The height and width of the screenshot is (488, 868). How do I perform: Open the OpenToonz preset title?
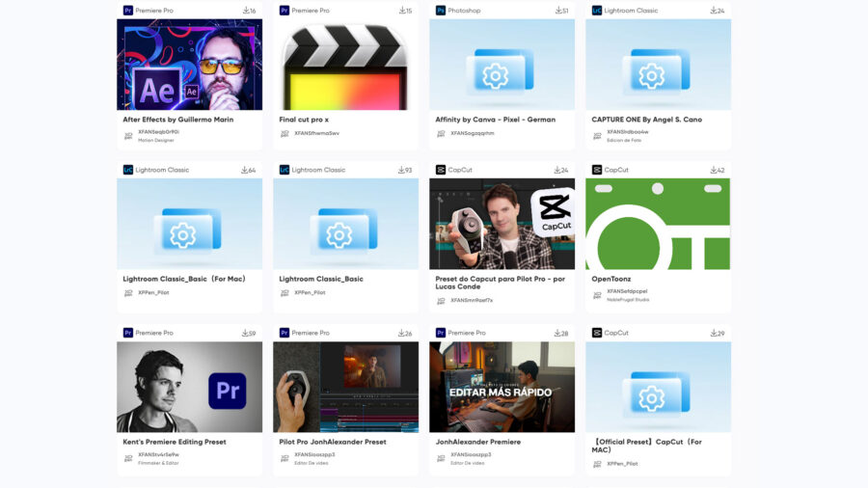[611, 279]
